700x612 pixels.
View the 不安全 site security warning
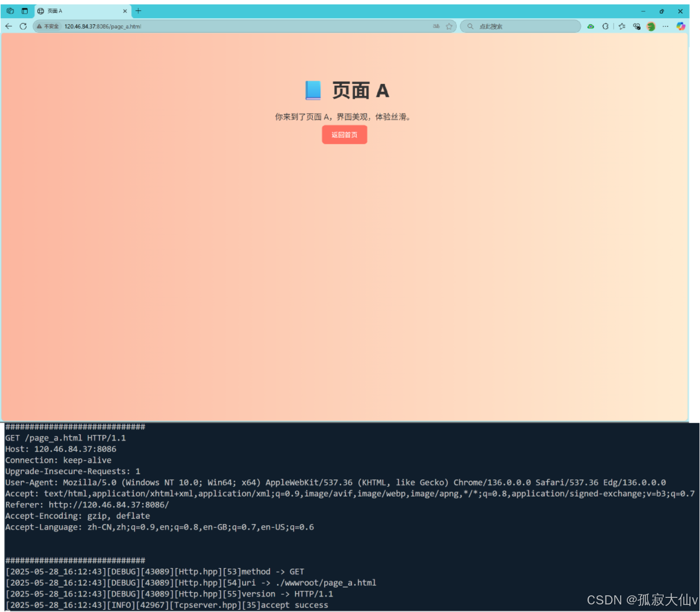pos(48,26)
